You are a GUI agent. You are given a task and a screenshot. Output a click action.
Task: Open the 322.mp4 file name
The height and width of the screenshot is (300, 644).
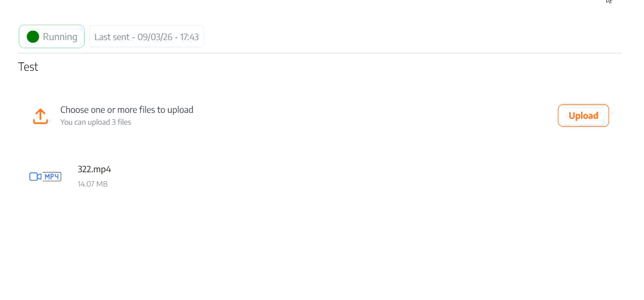94,169
